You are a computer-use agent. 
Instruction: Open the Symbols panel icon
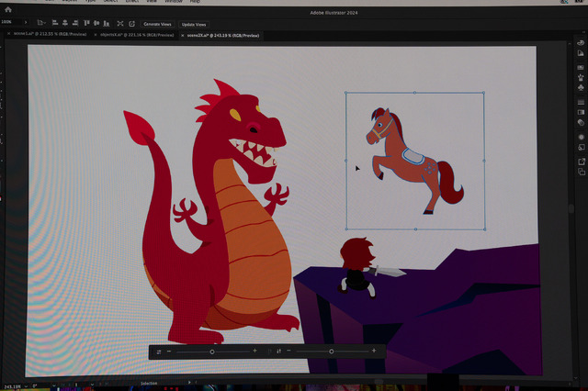(581, 87)
